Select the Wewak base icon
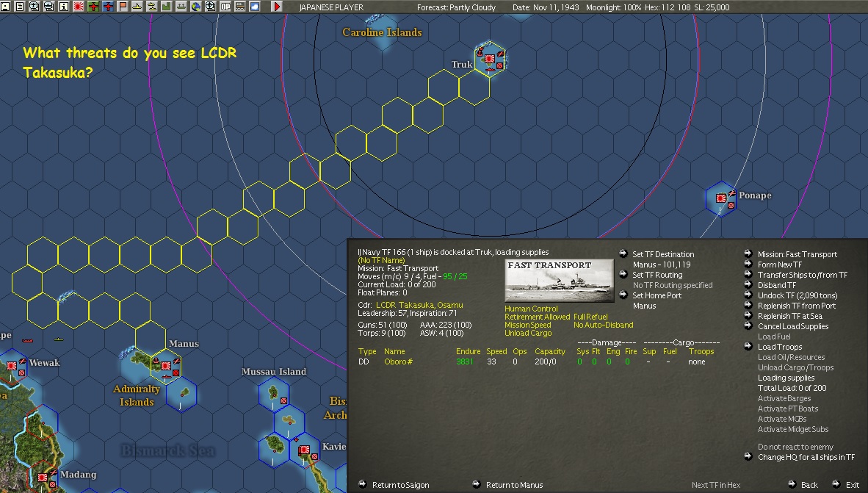The height and width of the screenshot is (493, 868). tap(12, 366)
